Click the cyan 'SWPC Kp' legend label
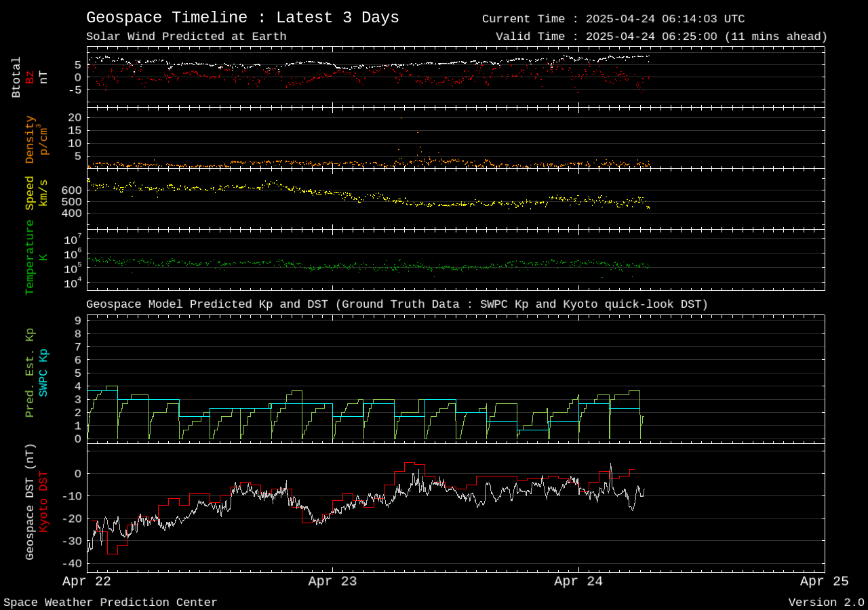The height and width of the screenshot is (610, 868). (43, 373)
